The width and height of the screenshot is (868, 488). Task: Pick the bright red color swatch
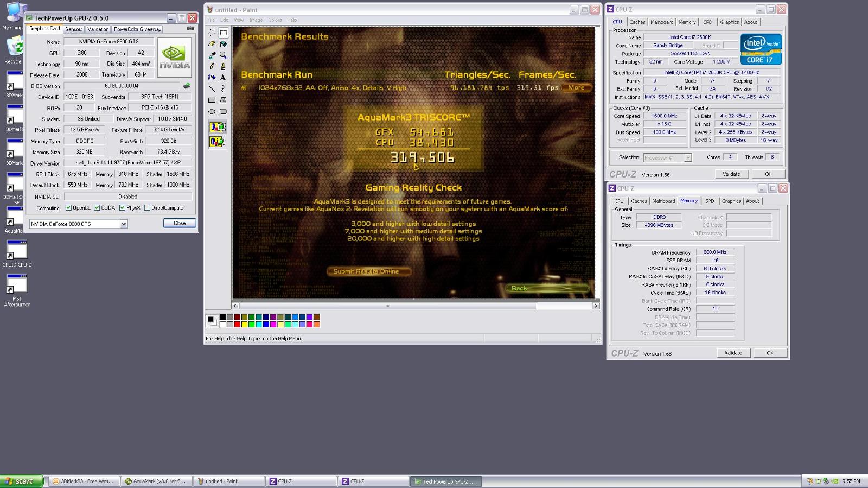[237, 324]
